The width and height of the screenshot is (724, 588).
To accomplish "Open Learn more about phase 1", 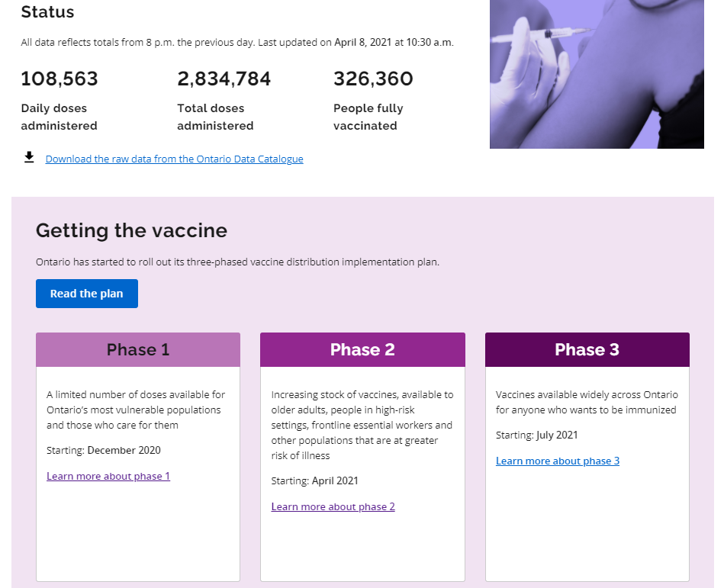I will tap(108, 477).
